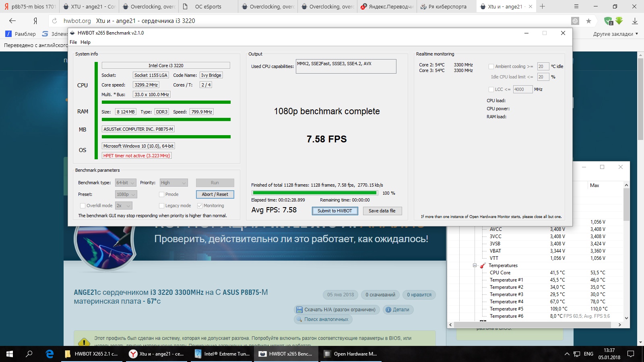The width and height of the screenshot is (644, 362).
Task: Bookmark this page with the star icon
Action: (588, 21)
